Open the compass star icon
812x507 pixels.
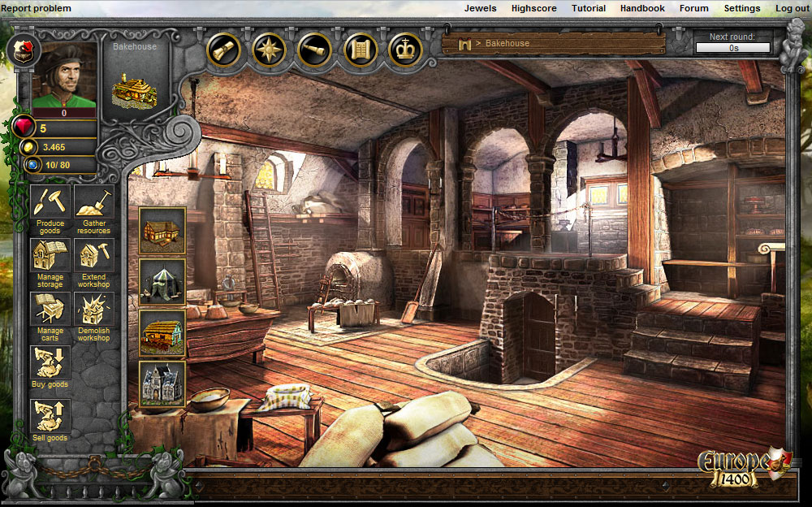coord(270,50)
